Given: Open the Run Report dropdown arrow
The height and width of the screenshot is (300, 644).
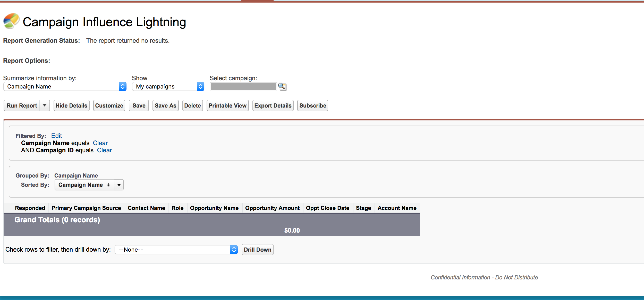Looking at the screenshot, I should (x=45, y=105).
